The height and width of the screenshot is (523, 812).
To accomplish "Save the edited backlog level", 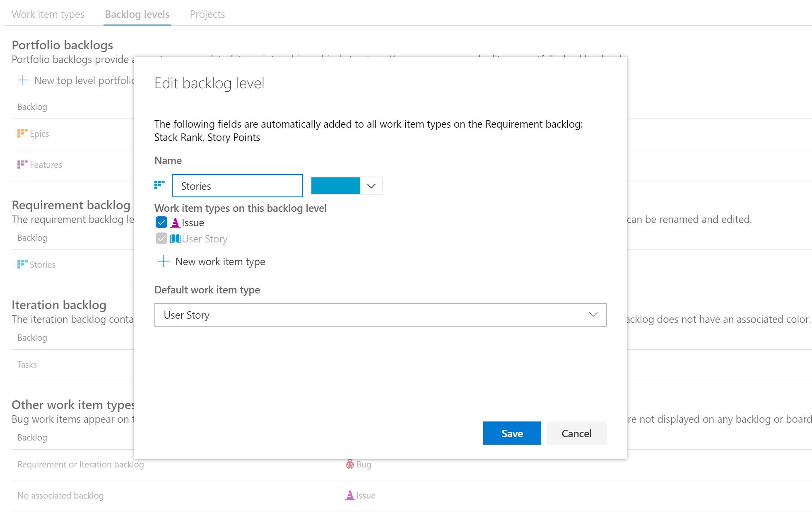I will click(x=511, y=433).
